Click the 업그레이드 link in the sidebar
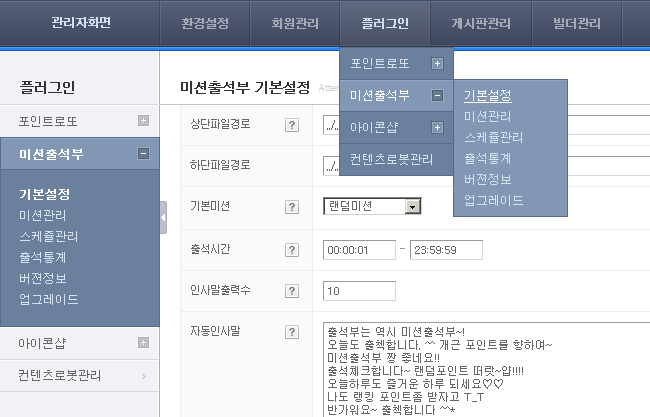Viewport: 650px width, 417px height. click(48, 299)
